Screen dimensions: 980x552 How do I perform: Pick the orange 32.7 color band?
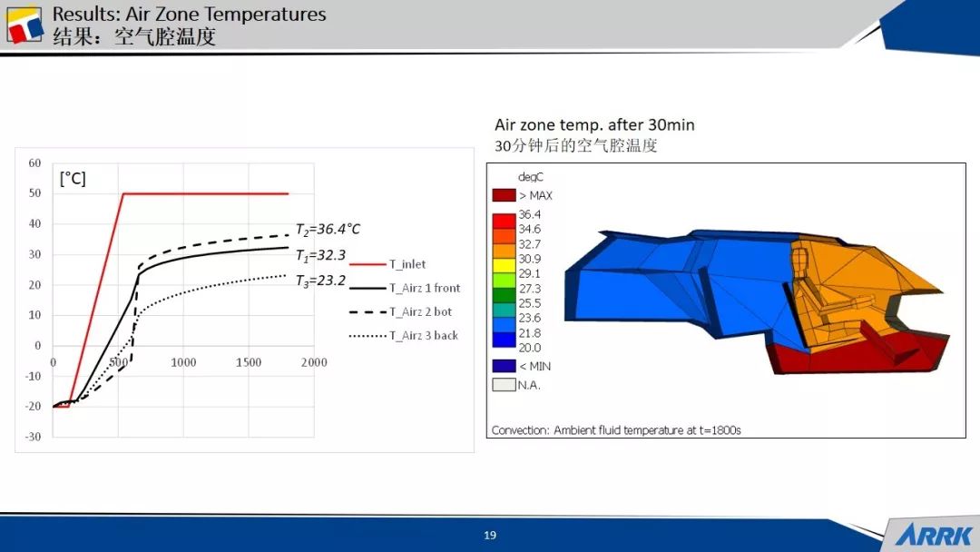pos(504,244)
